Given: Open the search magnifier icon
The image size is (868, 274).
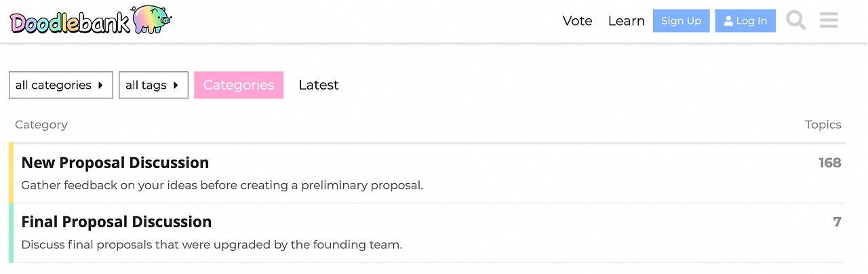Looking at the screenshot, I should [x=796, y=20].
